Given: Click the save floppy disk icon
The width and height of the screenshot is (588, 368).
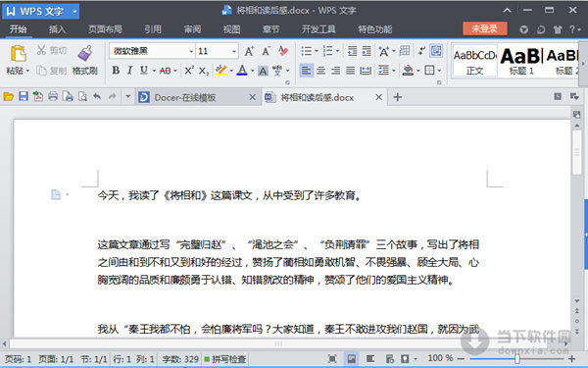Looking at the screenshot, I should pyautogui.click(x=24, y=97).
